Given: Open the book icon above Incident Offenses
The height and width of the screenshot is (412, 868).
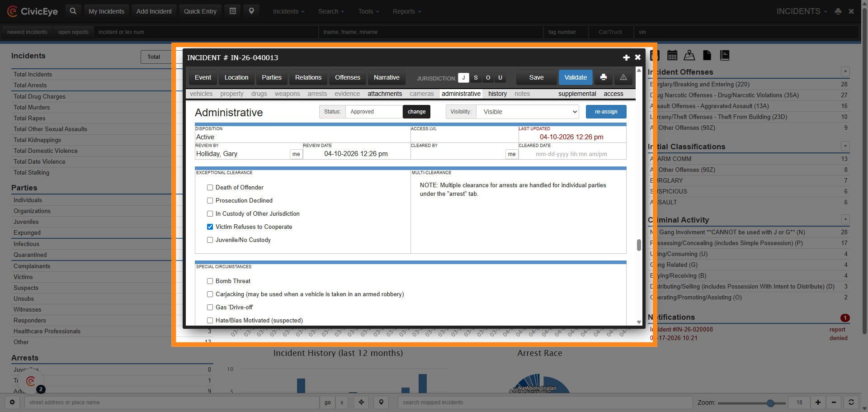Looking at the screenshot, I should pos(725,55).
